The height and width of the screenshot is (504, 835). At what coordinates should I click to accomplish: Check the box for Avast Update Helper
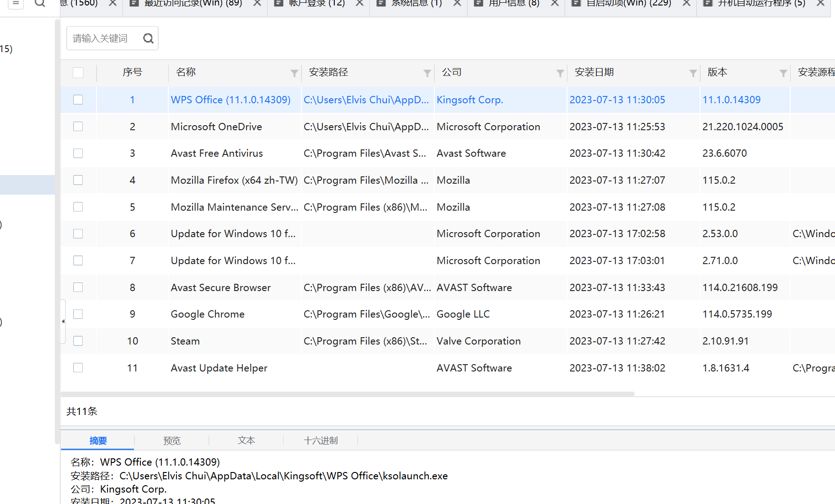coord(78,368)
